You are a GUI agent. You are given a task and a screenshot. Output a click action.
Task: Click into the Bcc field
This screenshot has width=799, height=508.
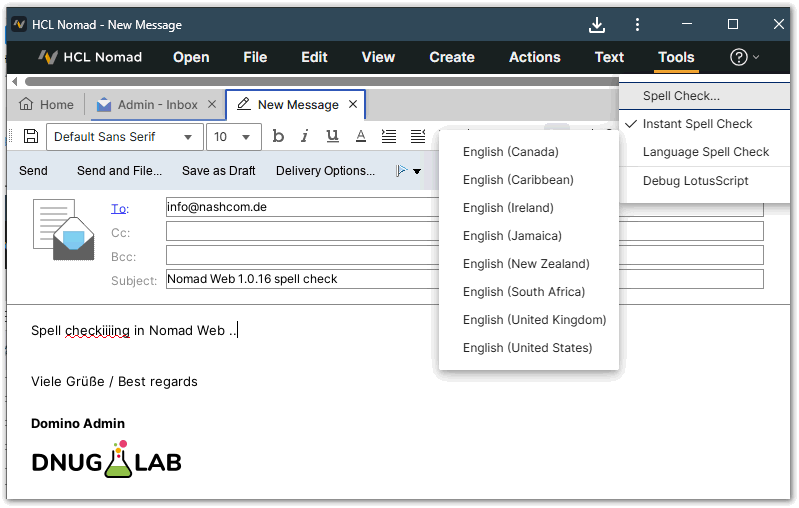pos(465,255)
